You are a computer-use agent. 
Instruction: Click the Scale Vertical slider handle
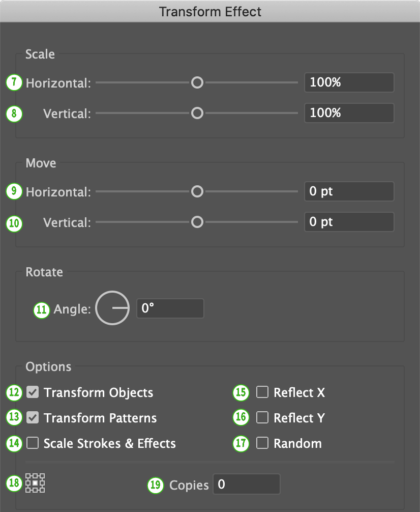click(197, 113)
